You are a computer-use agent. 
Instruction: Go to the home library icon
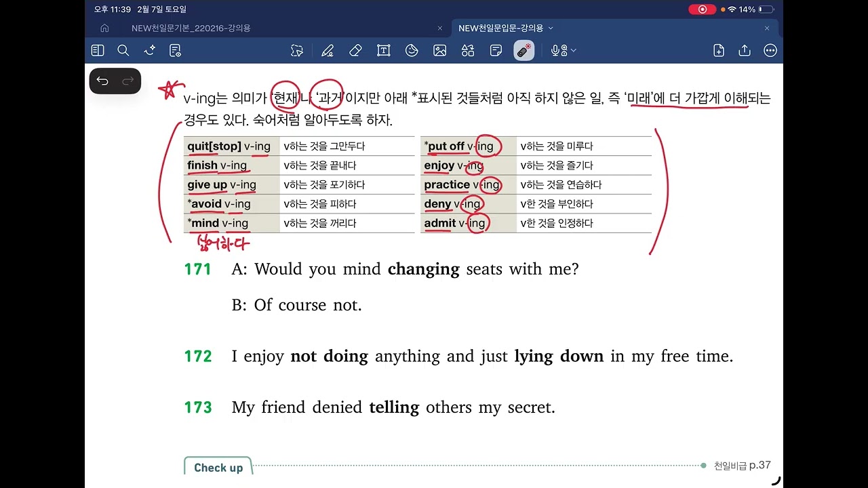tap(104, 28)
